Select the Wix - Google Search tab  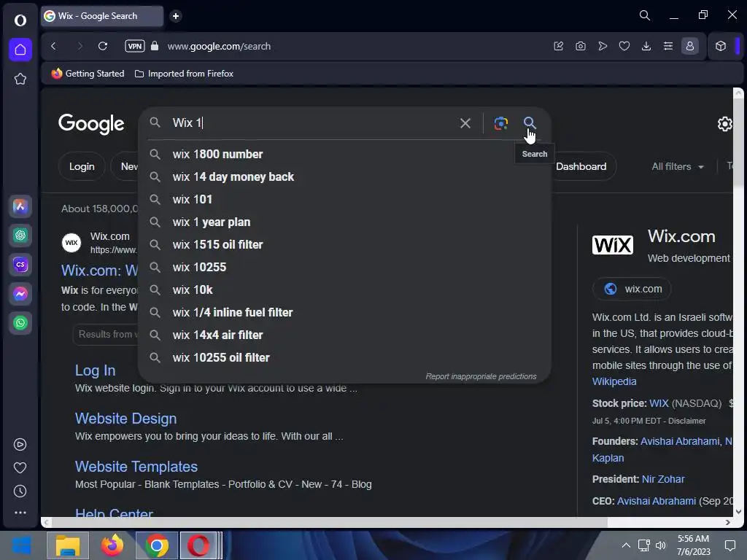[x=102, y=16]
